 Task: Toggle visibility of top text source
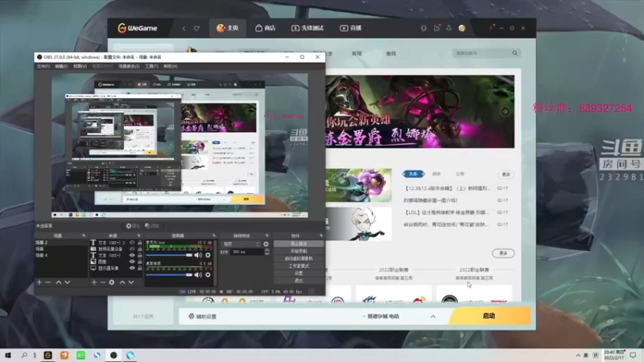tap(132, 243)
